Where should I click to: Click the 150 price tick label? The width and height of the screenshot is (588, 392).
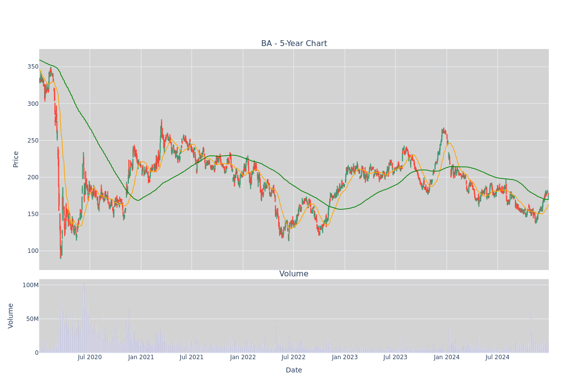tap(33, 214)
